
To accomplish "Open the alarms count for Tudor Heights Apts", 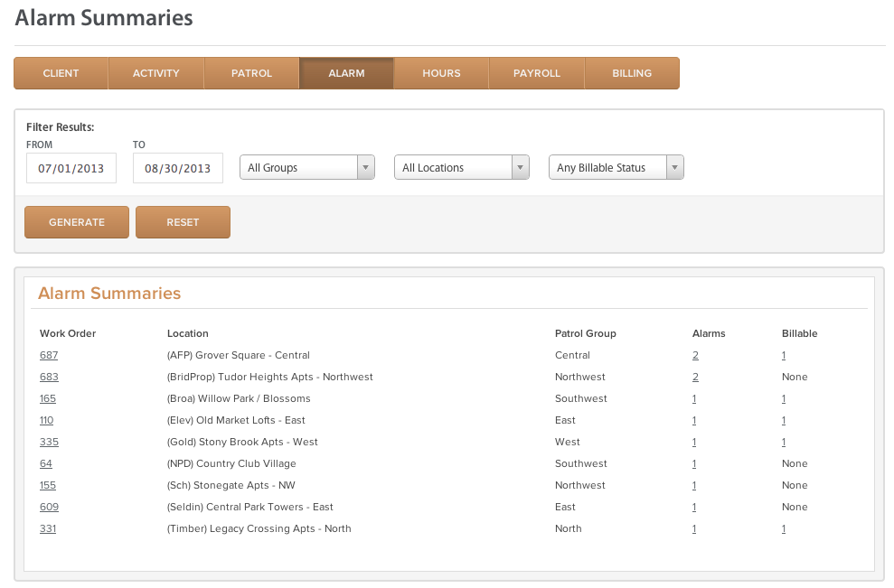I will 696,377.
